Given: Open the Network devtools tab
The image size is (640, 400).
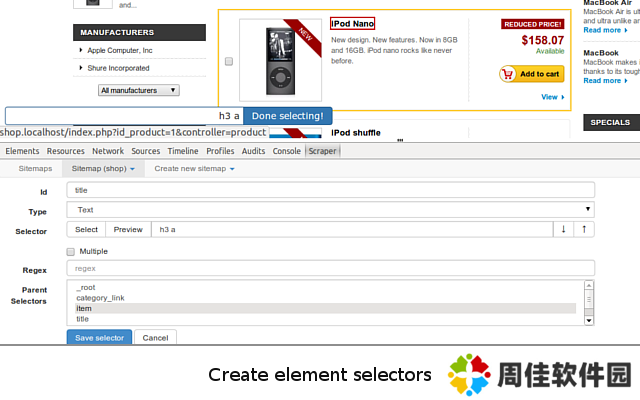Looking at the screenshot, I should [x=108, y=151].
